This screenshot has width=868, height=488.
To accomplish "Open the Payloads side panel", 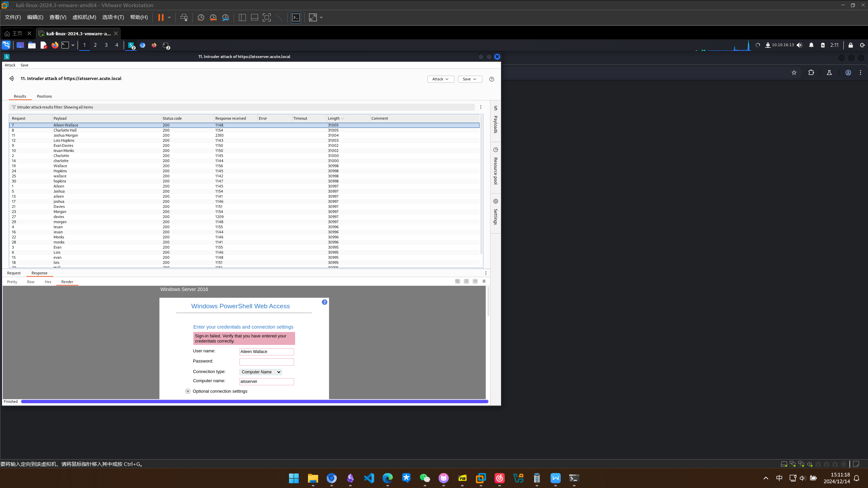I will (496, 120).
